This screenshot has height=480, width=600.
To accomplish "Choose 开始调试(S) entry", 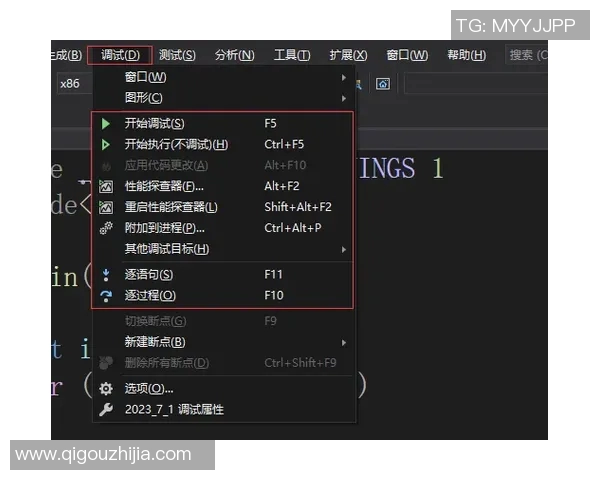I will coord(223,124).
